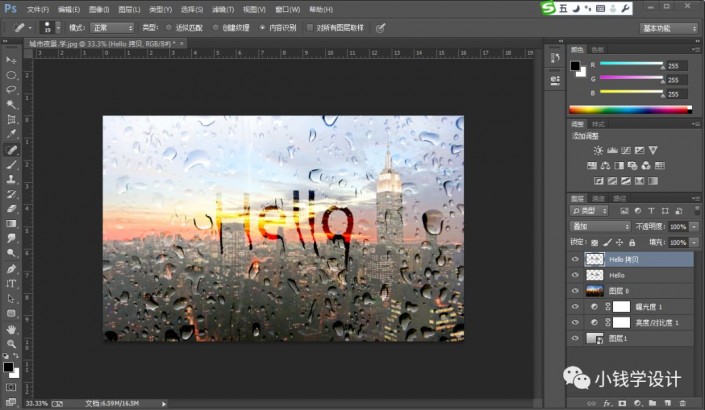Select the Eyedropper tool
The height and width of the screenshot is (410, 705).
[11, 134]
